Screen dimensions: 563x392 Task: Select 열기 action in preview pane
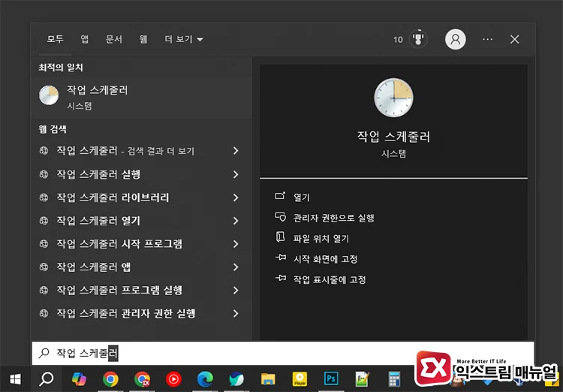301,198
